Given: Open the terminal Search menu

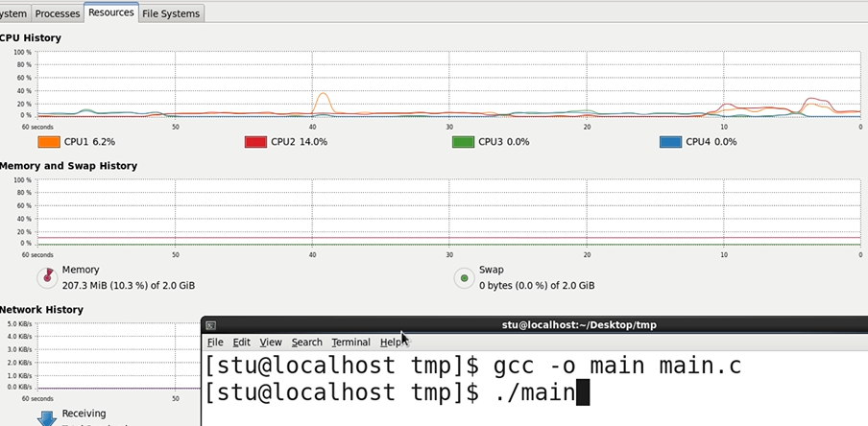Looking at the screenshot, I should tap(306, 343).
